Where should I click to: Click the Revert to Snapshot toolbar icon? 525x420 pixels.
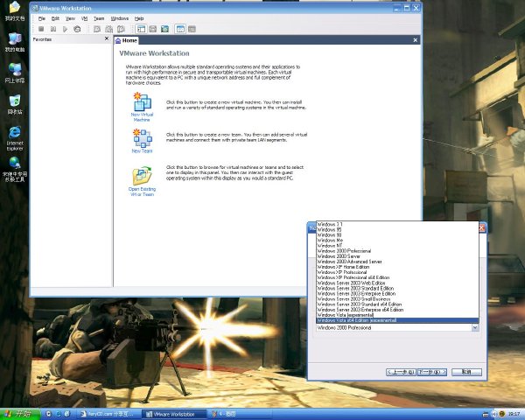[x=109, y=29]
